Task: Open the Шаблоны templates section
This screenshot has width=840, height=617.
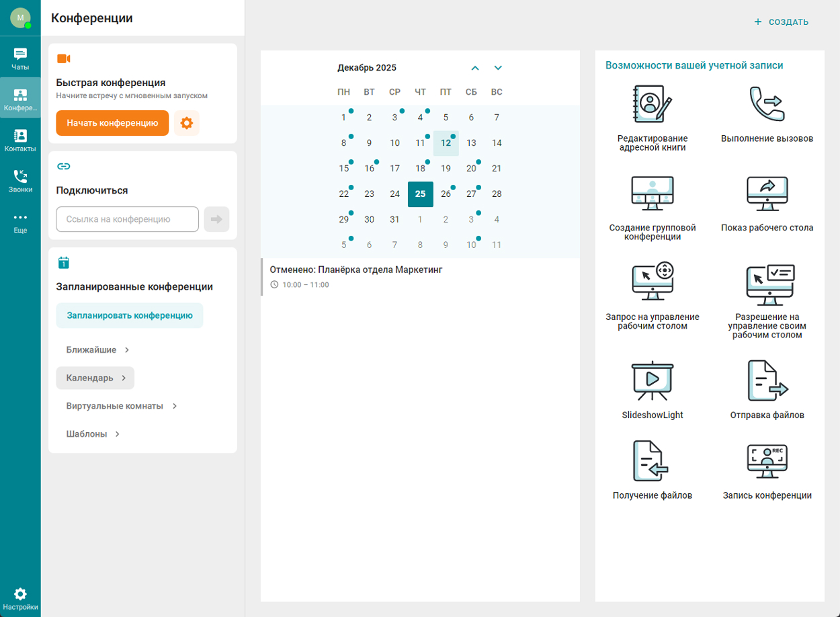Action: [x=93, y=434]
